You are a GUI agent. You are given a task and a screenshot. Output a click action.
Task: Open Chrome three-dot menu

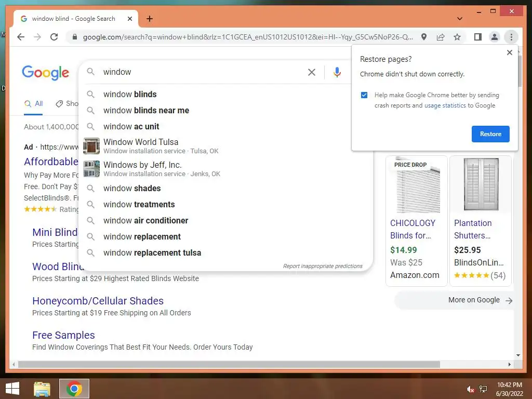coord(511,37)
